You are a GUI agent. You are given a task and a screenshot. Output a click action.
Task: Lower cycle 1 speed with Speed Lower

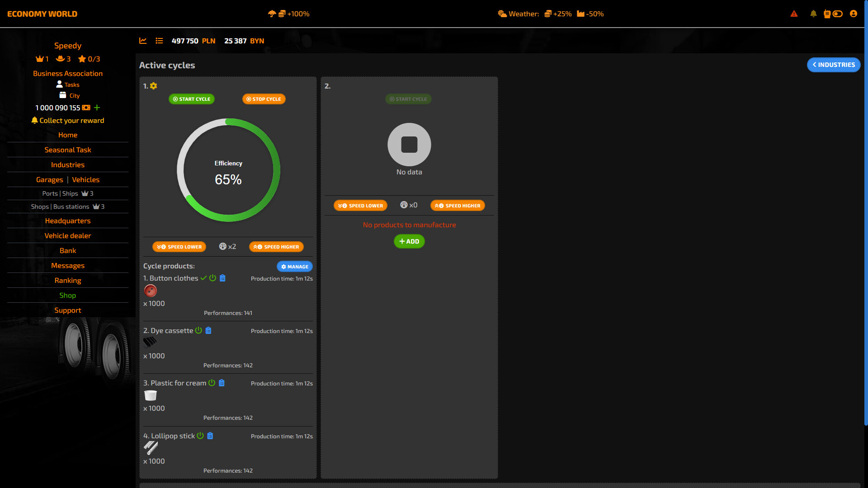coord(179,247)
